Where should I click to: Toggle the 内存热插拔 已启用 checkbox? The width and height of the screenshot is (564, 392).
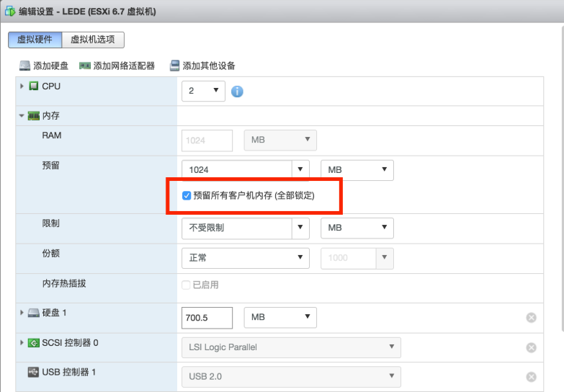pos(186,285)
